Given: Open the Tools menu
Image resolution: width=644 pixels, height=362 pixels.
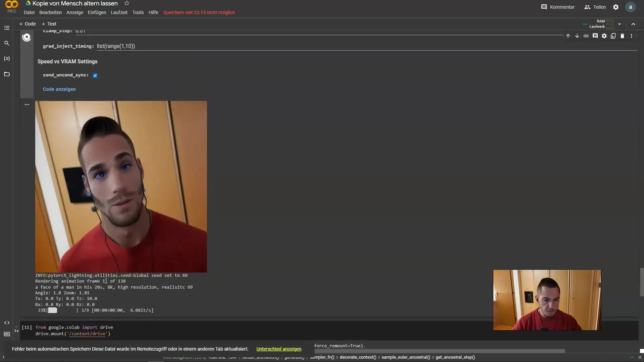Looking at the screenshot, I should pyautogui.click(x=138, y=12).
